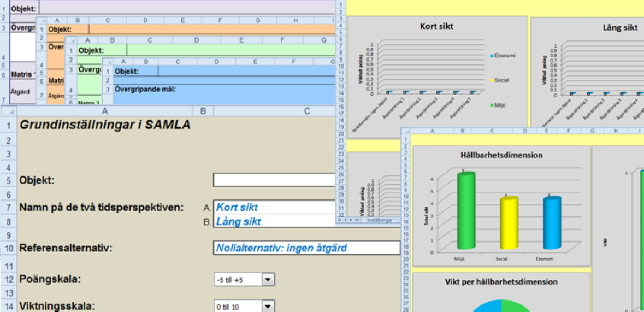Click the yellow Social legend swatch
644x312 pixels.
click(492, 81)
